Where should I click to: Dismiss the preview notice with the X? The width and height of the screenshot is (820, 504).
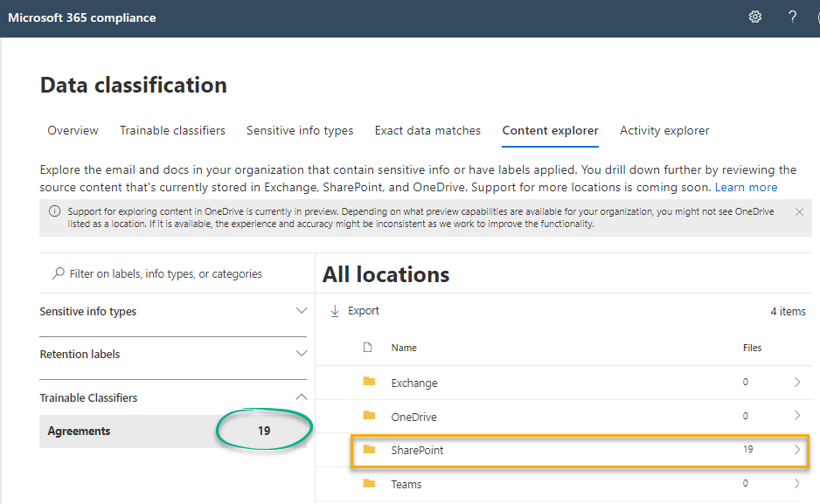click(x=799, y=211)
